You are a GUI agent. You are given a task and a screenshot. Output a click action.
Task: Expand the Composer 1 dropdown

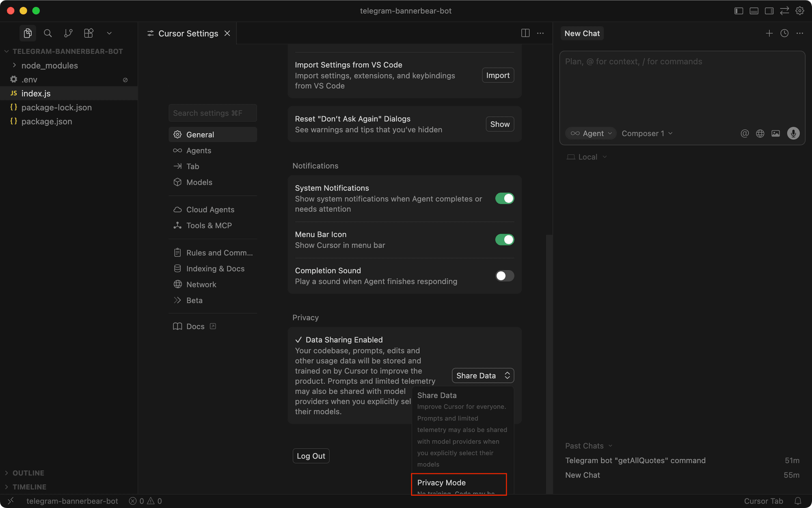pyautogui.click(x=646, y=133)
